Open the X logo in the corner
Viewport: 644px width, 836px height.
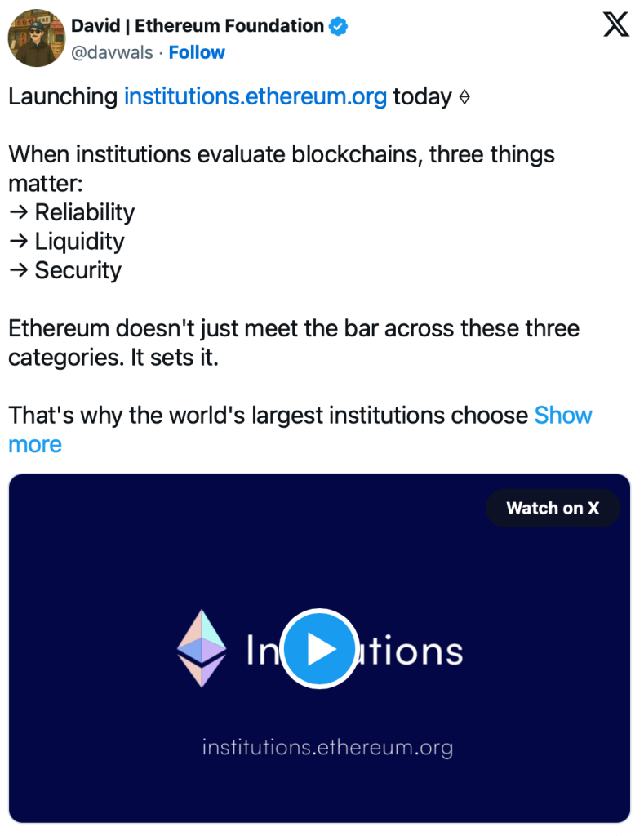click(615, 26)
